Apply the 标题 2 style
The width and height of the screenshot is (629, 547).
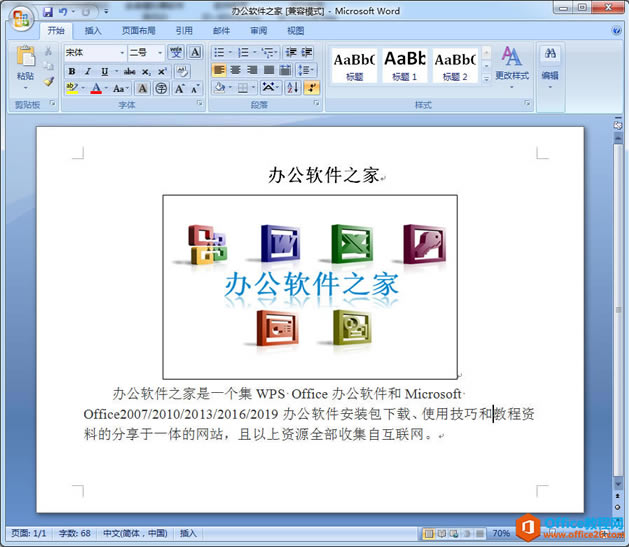(x=455, y=65)
